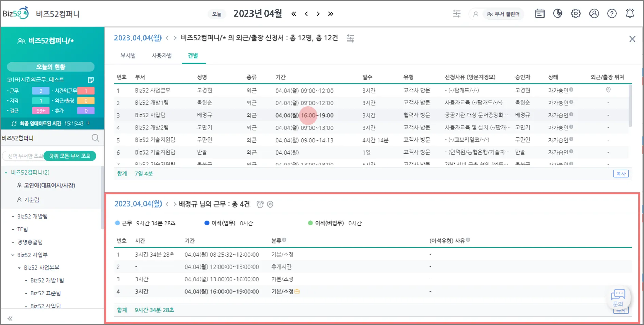
Task: Open filter options next to 총 12건
Action: [351, 38]
